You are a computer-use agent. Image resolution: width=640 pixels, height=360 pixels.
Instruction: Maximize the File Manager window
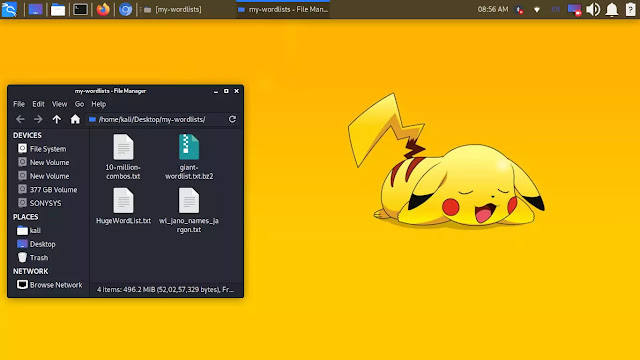point(226,91)
